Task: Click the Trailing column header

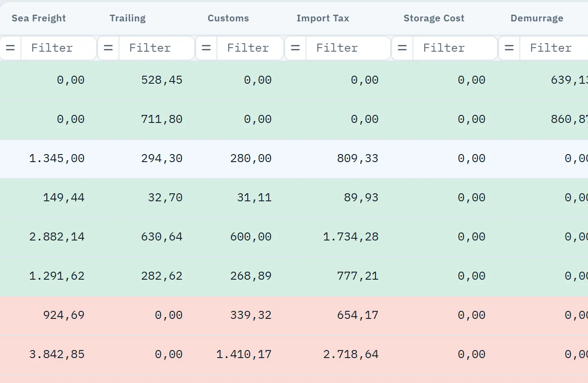Action: (x=127, y=18)
